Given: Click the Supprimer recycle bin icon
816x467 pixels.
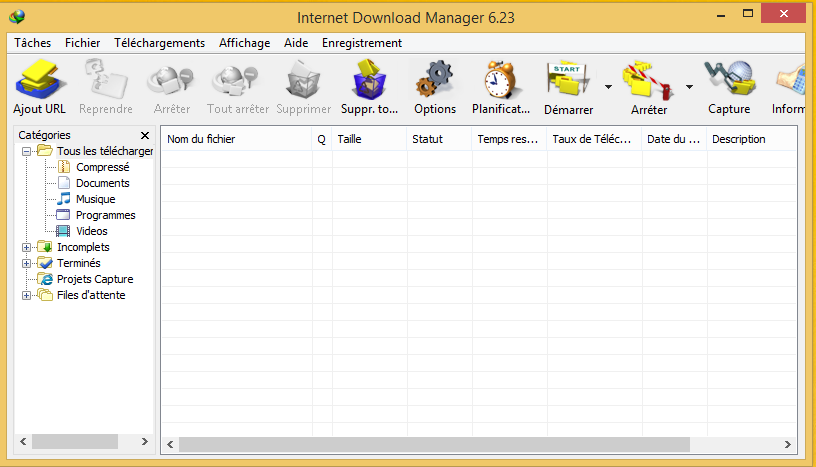Looking at the screenshot, I should pos(303,80).
